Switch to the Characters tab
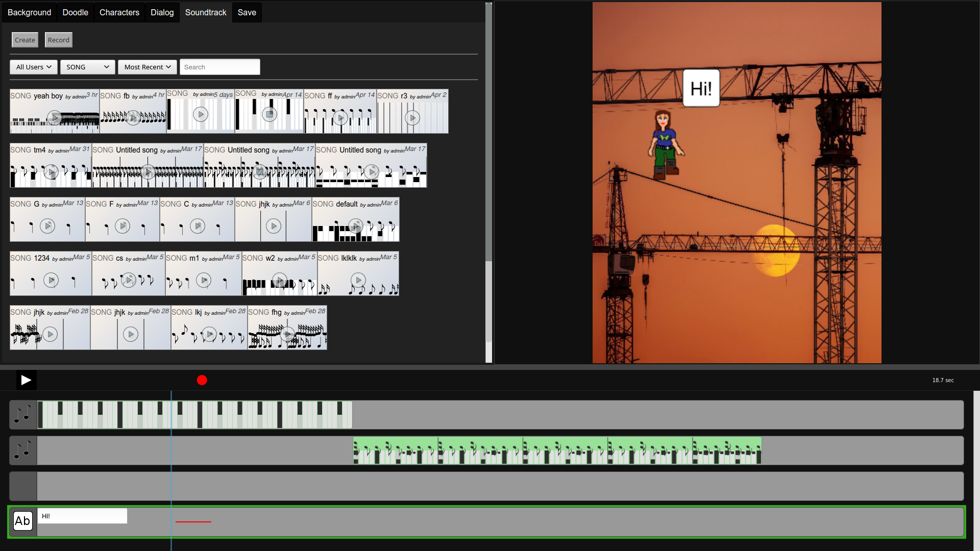Screen dimensions: 980x551 click(119, 12)
